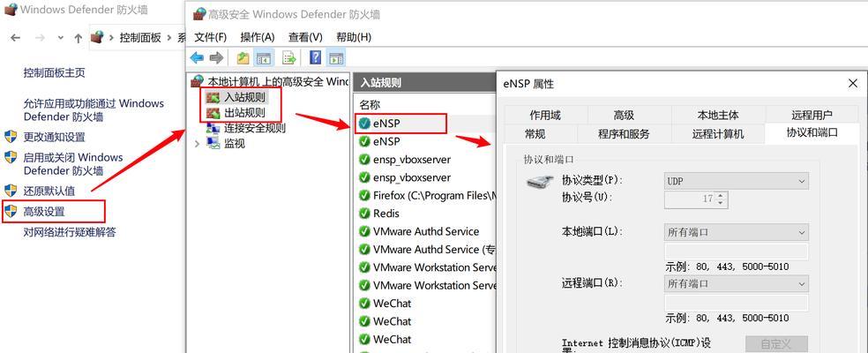
Task: Click the brick-wall icon beside 入站规则
Action: point(213,98)
